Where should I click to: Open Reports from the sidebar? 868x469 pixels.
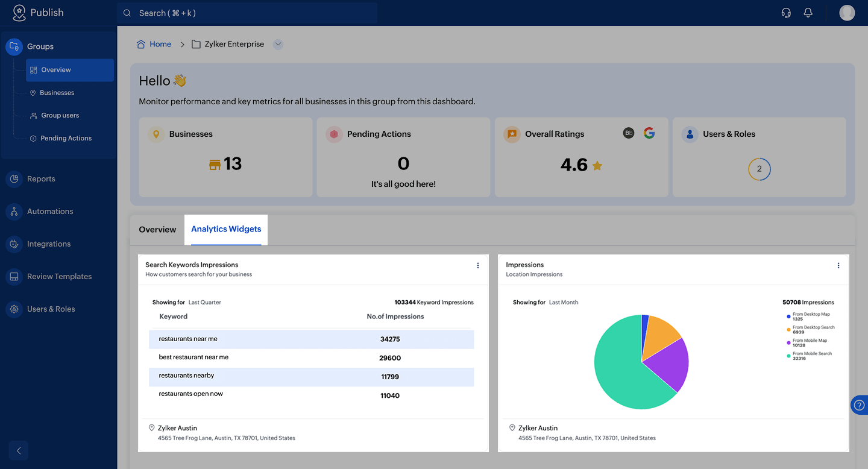(41, 179)
